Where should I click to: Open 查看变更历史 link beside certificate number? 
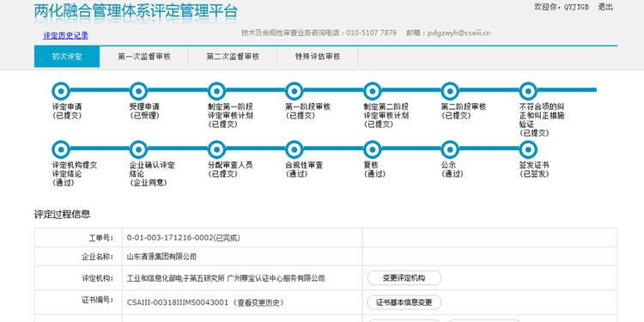(x=258, y=303)
